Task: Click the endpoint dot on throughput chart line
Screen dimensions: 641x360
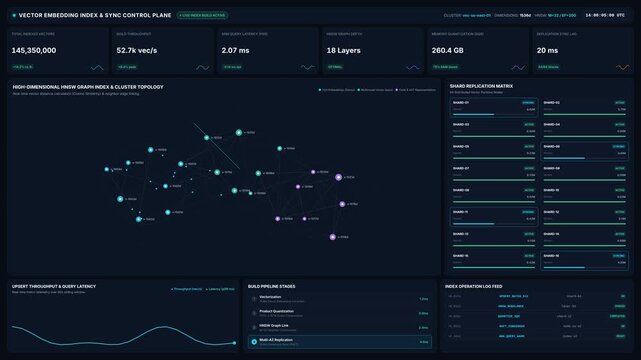Action: 234,343
